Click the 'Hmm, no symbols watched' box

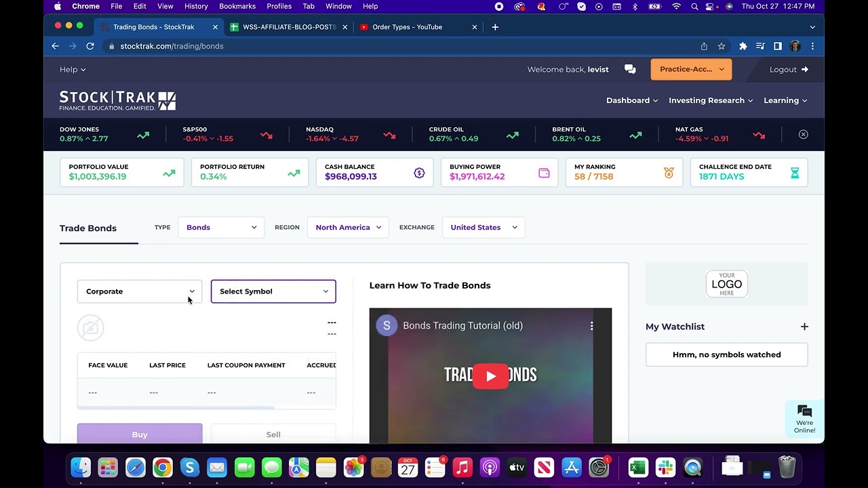pos(727,354)
